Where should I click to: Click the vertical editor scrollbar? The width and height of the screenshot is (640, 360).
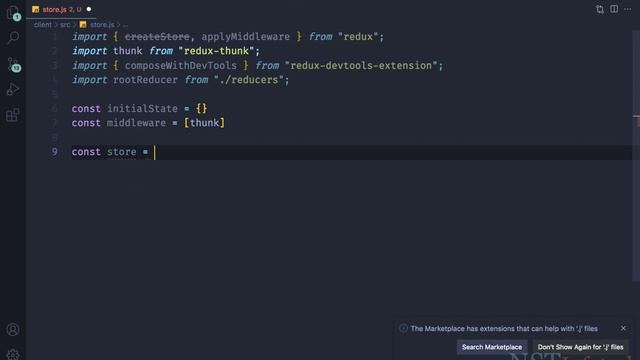coord(636,155)
